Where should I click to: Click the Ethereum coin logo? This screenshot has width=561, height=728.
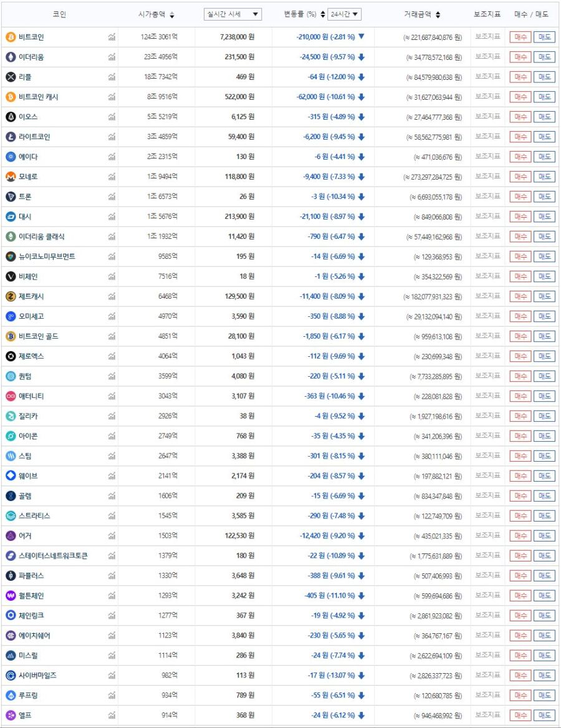click(x=11, y=57)
